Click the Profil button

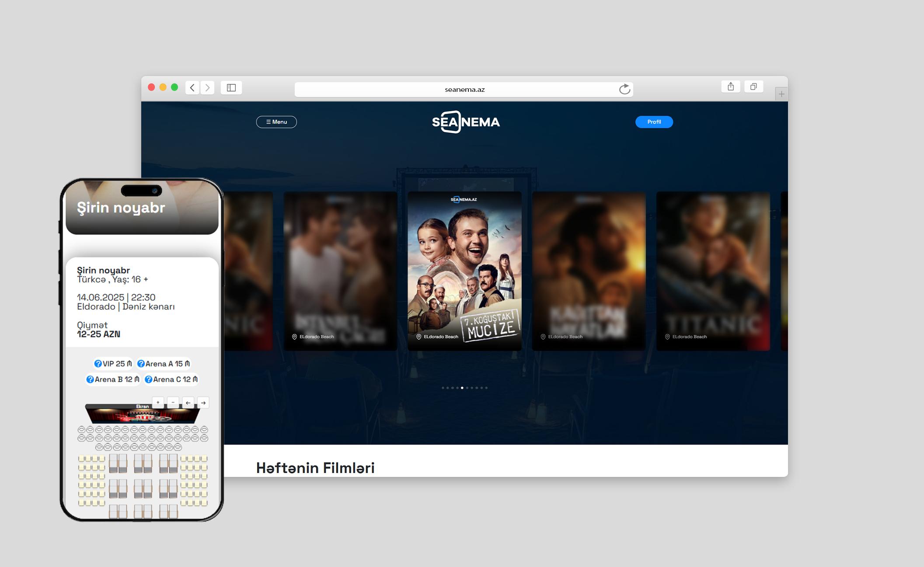(654, 122)
